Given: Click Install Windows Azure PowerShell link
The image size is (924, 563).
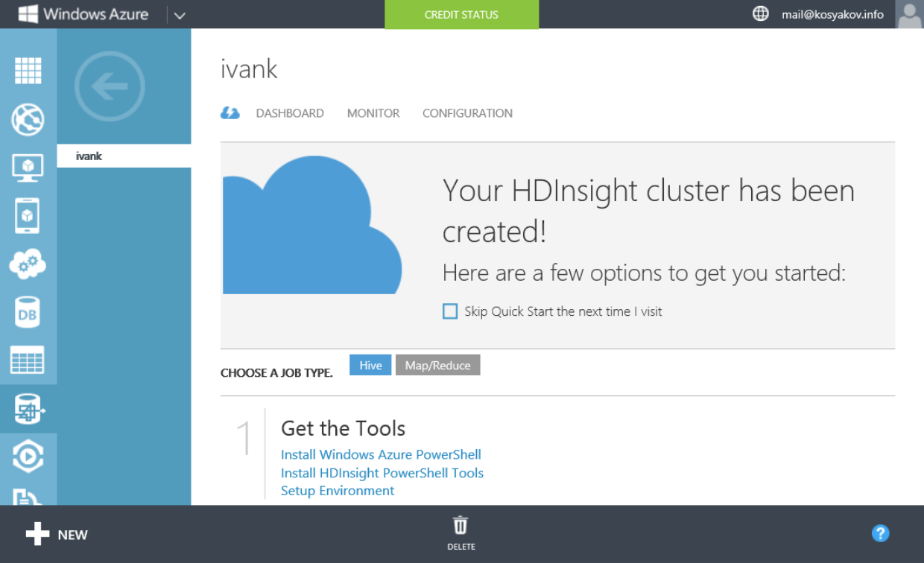Looking at the screenshot, I should click(381, 454).
